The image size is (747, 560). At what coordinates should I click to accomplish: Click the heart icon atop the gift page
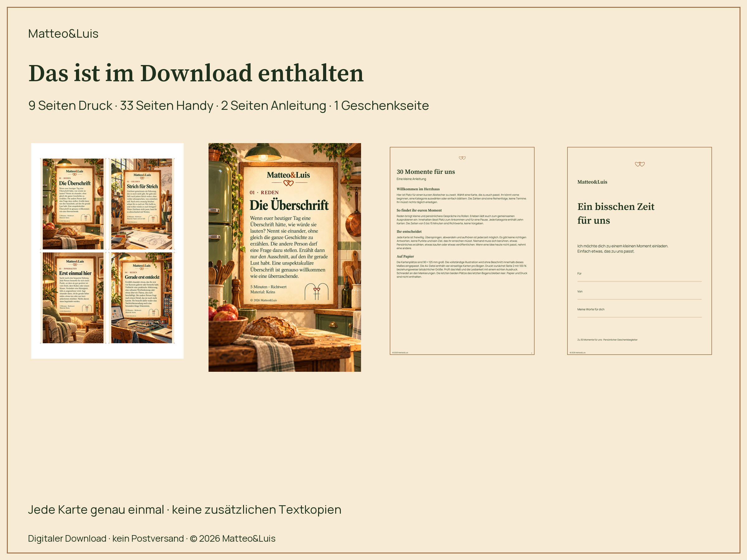(640, 164)
